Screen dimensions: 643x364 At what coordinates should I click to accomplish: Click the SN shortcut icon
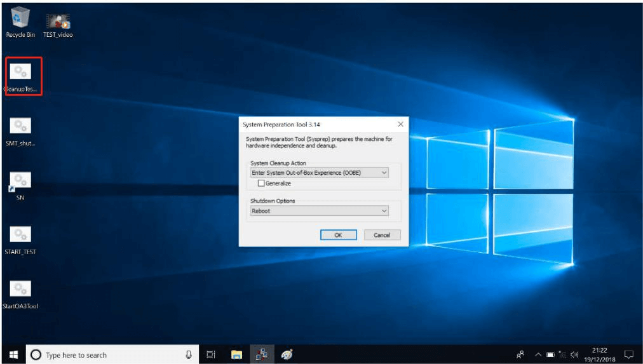(x=20, y=182)
